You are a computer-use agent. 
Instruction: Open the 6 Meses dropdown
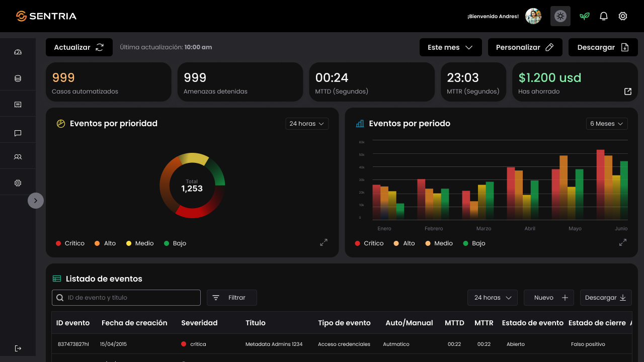coord(607,124)
